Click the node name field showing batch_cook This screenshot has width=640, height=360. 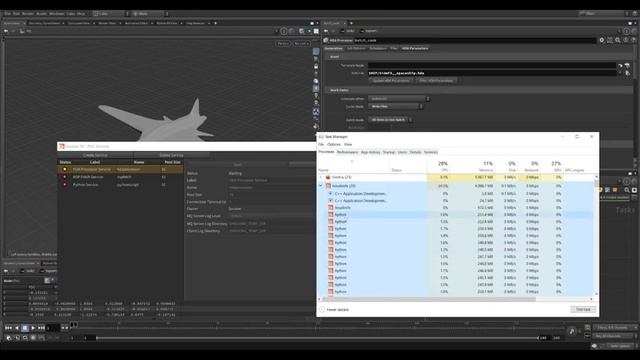(475, 40)
